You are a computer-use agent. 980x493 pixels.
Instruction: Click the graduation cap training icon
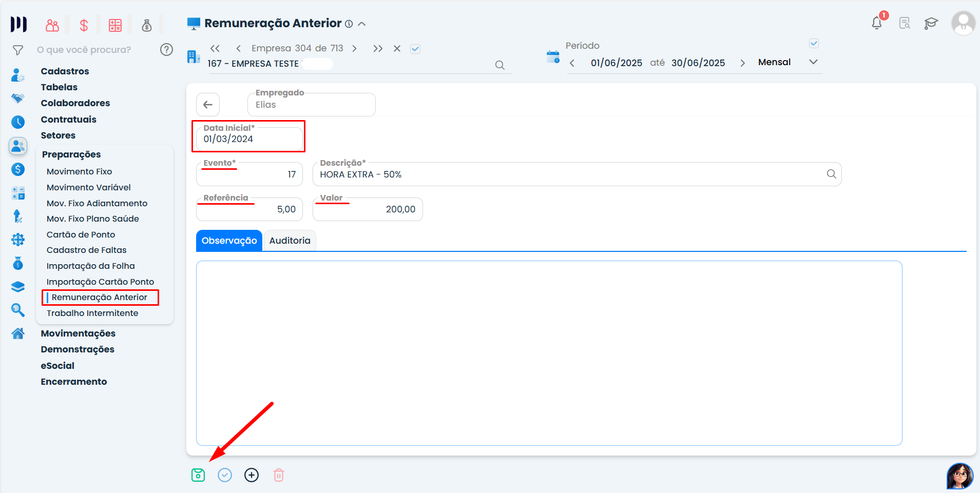[931, 23]
